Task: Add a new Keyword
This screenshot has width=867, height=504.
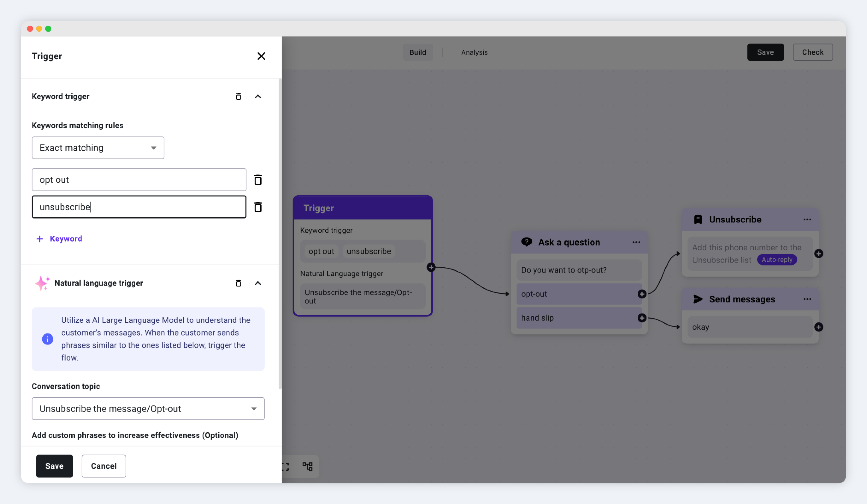Action: (x=59, y=239)
